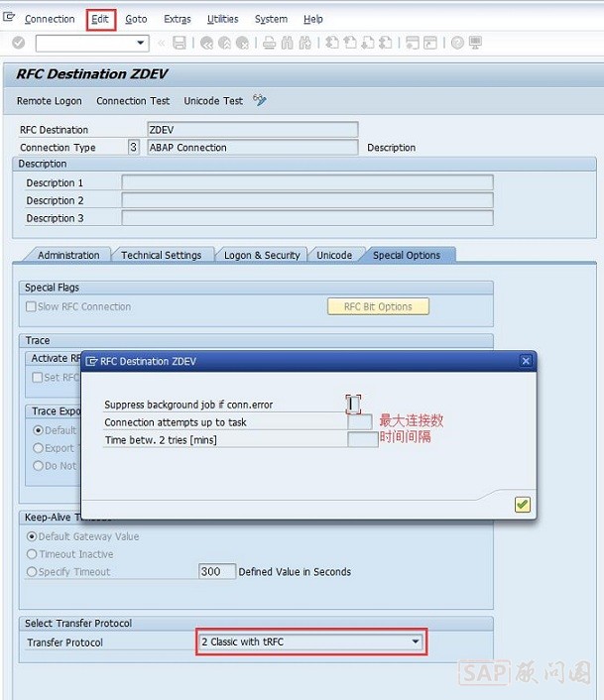Toggle Slow RFC Connection checkbox
The image size is (604, 700).
coord(31,306)
